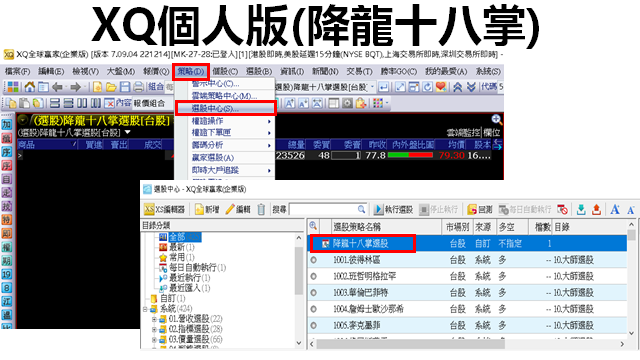Open the color grid dropdown arrow

[x=387, y=103]
